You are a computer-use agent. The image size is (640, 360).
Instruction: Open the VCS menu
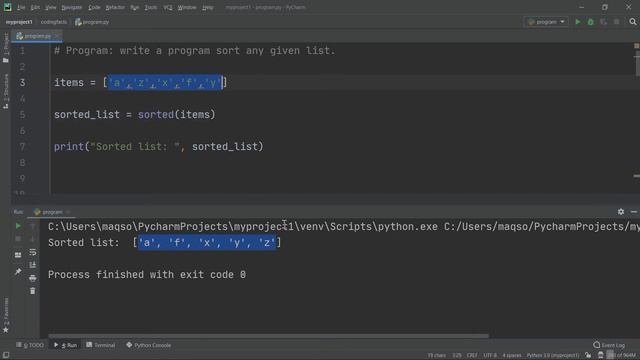coord(168,7)
